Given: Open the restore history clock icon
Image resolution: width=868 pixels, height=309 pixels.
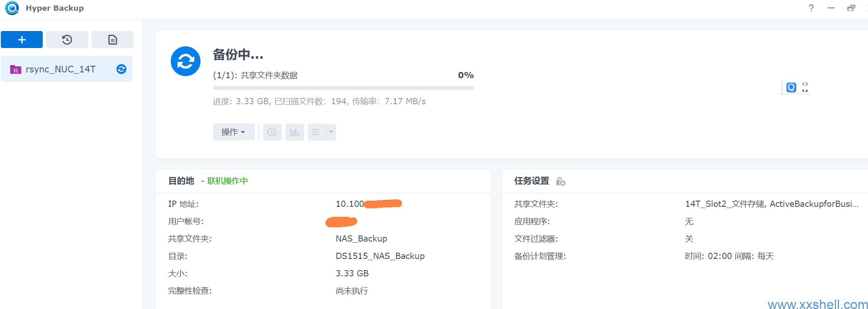Looking at the screenshot, I should click(67, 40).
